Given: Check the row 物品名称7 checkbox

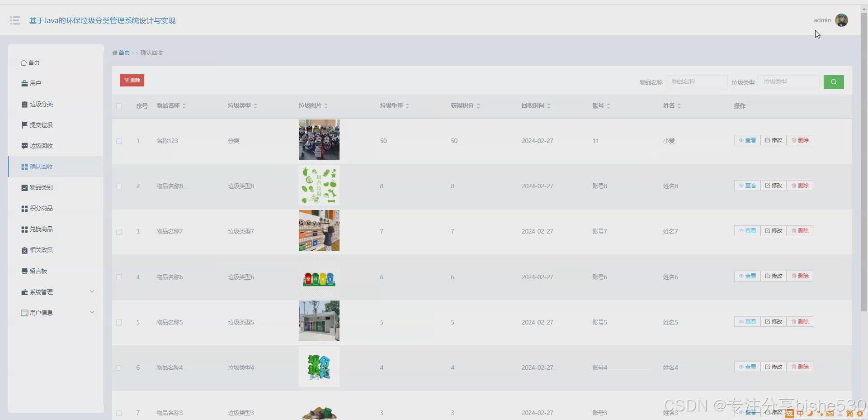Looking at the screenshot, I should point(119,232).
